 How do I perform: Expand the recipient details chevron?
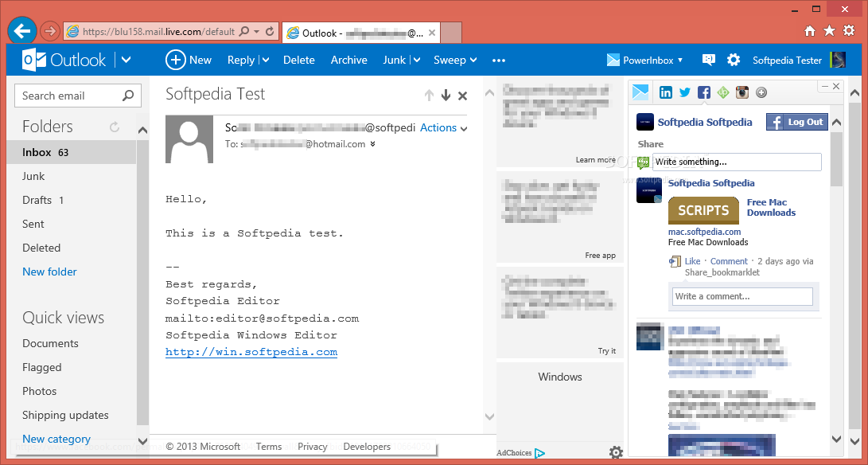pyautogui.click(x=372, y=144)
